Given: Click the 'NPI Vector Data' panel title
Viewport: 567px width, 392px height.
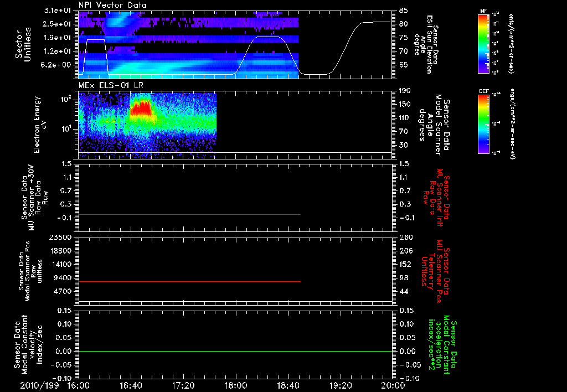Looking at the screenshot, I should click(x=112, y=5).
